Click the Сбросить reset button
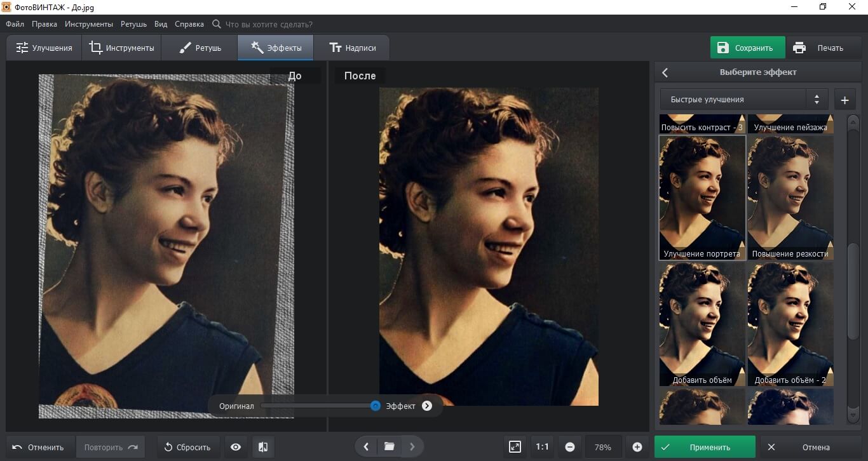Image resolution: width=868 pixels, height=461 pixels. (187, 447)
